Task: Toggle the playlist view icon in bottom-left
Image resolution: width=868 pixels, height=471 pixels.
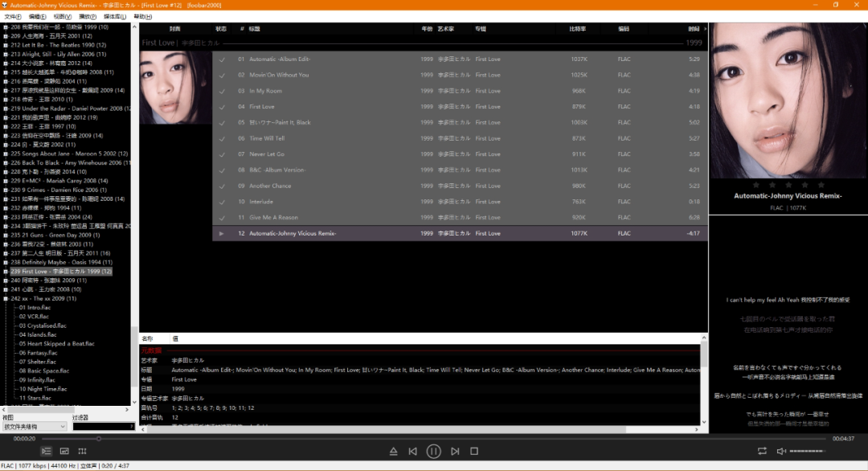Action: coord(47,451)
